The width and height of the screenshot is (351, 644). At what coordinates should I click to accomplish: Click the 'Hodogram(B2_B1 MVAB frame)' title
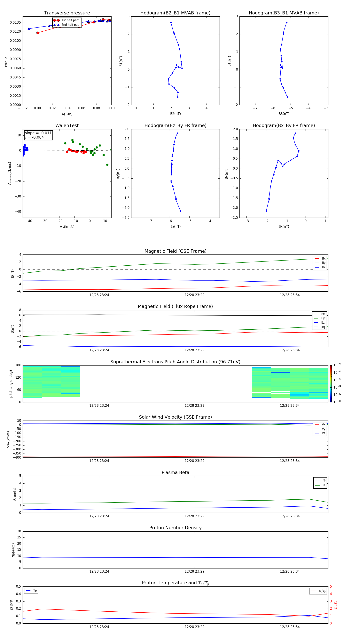click(175, 13)
